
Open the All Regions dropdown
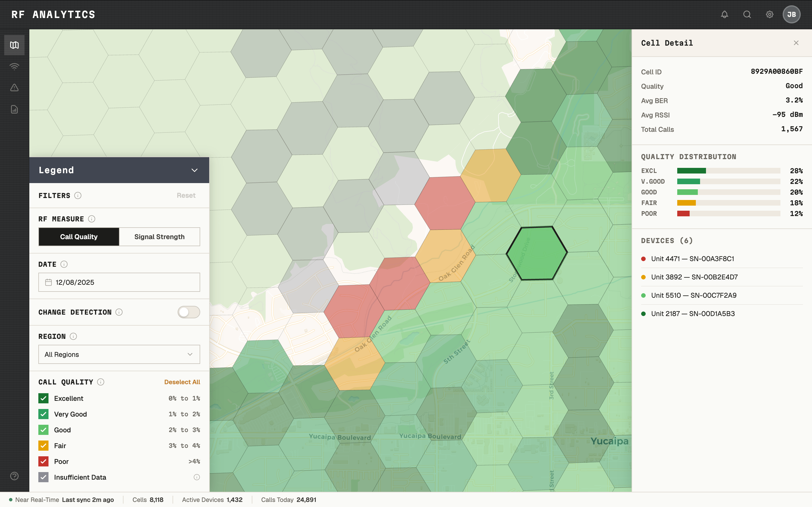(119, 354)
